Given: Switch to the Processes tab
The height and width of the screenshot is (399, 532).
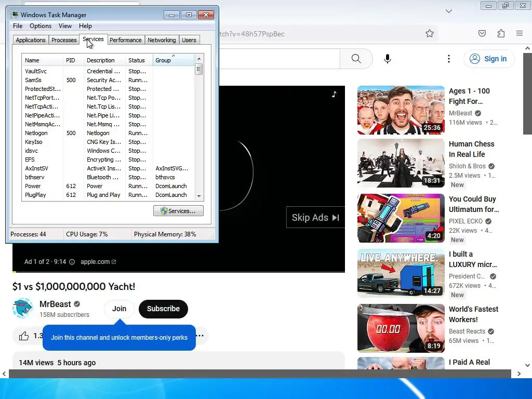Looking at the screenshot, I should (64, 40).
